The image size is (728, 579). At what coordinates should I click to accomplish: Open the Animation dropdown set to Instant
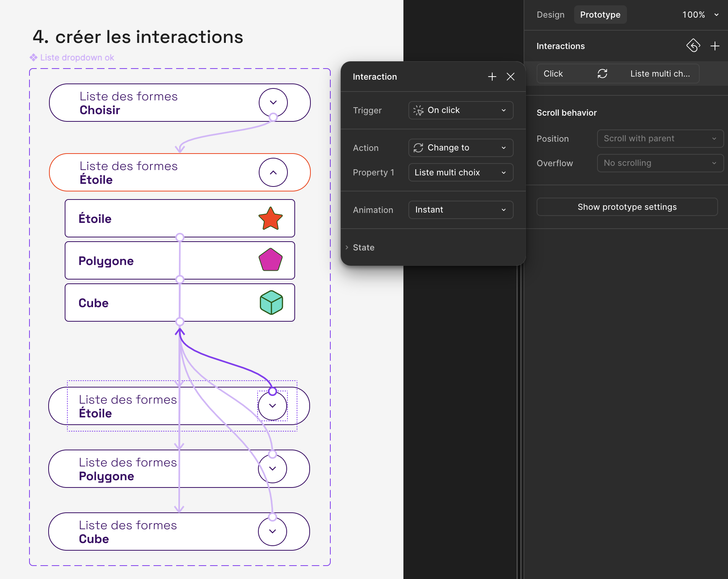point(460,210)
